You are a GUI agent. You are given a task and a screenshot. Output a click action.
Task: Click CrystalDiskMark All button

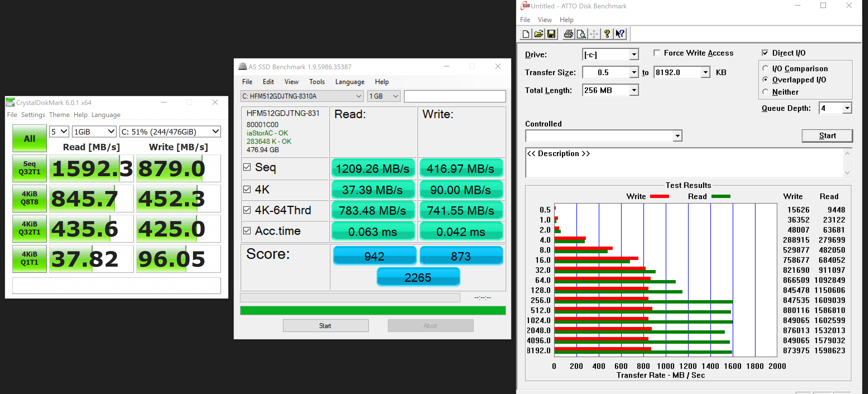pyautogui.click(x=30, y=138)
